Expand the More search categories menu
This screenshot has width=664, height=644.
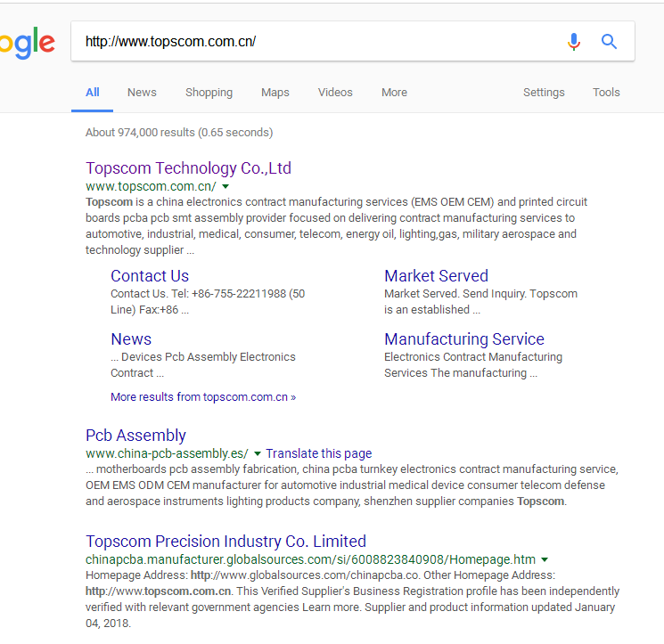[x=394, y=93]
